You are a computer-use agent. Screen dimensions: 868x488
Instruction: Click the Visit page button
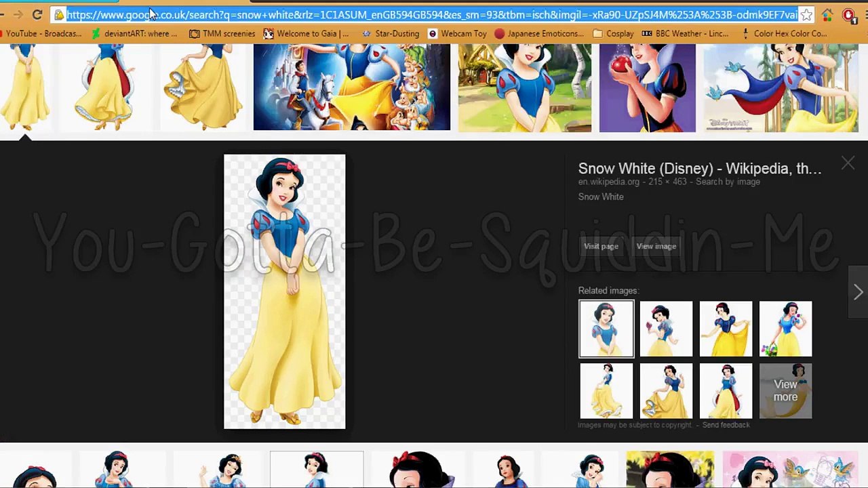[x=601, y=246]
